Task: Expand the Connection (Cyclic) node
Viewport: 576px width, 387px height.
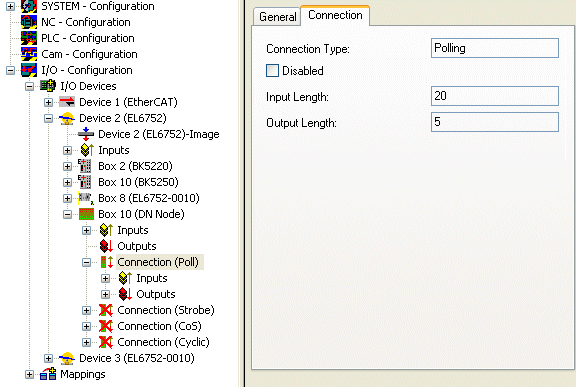Action: click(x=86, y=342)
